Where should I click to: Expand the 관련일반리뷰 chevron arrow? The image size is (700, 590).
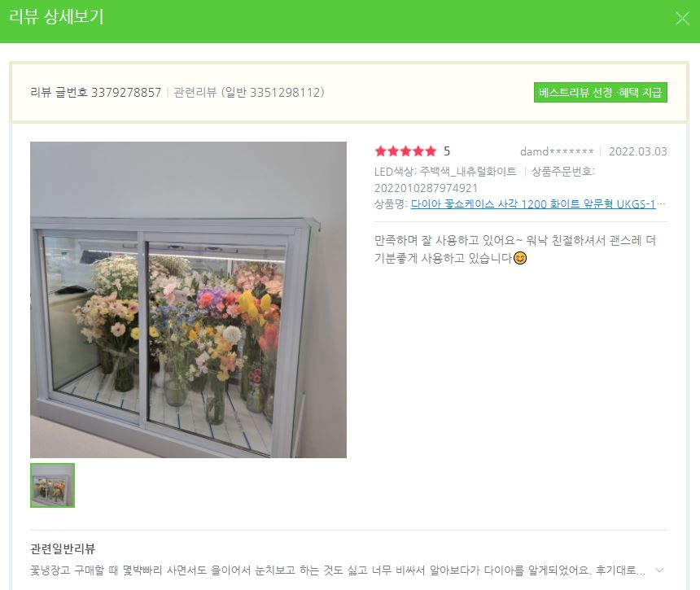659,570
